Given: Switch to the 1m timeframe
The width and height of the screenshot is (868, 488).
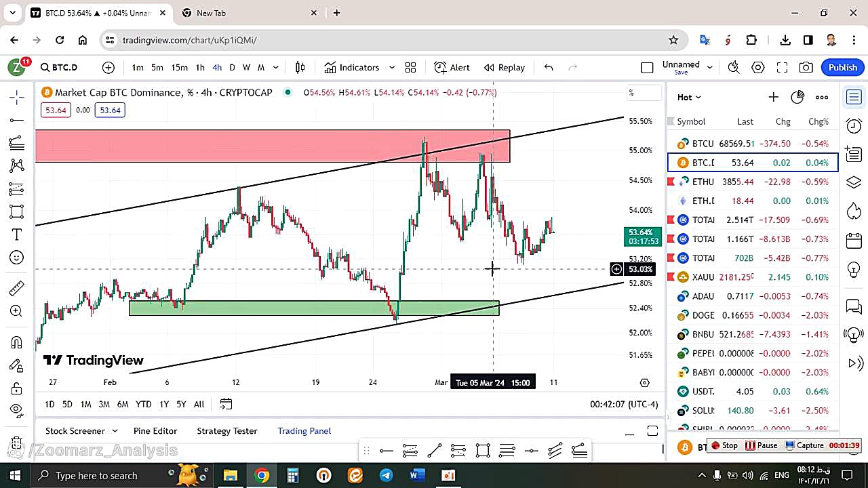Looking at the screenshot, I should click(x=138, y=67).
